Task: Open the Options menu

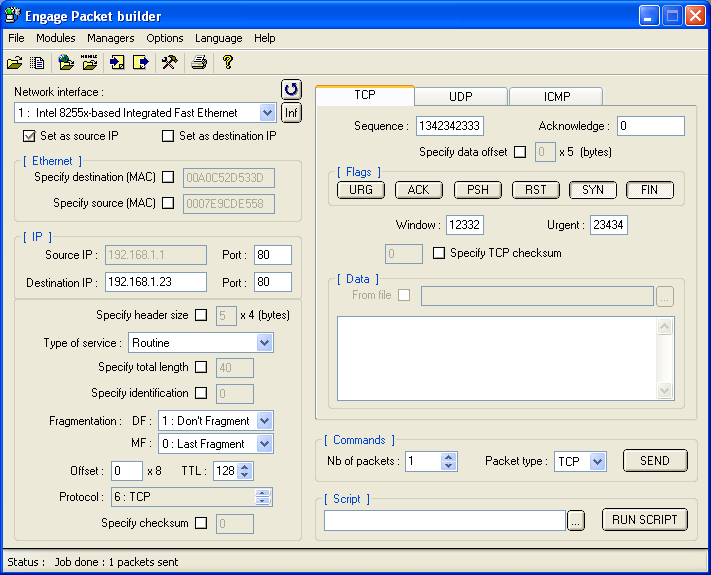Action: pyautogui.click(x=165, y=38)
